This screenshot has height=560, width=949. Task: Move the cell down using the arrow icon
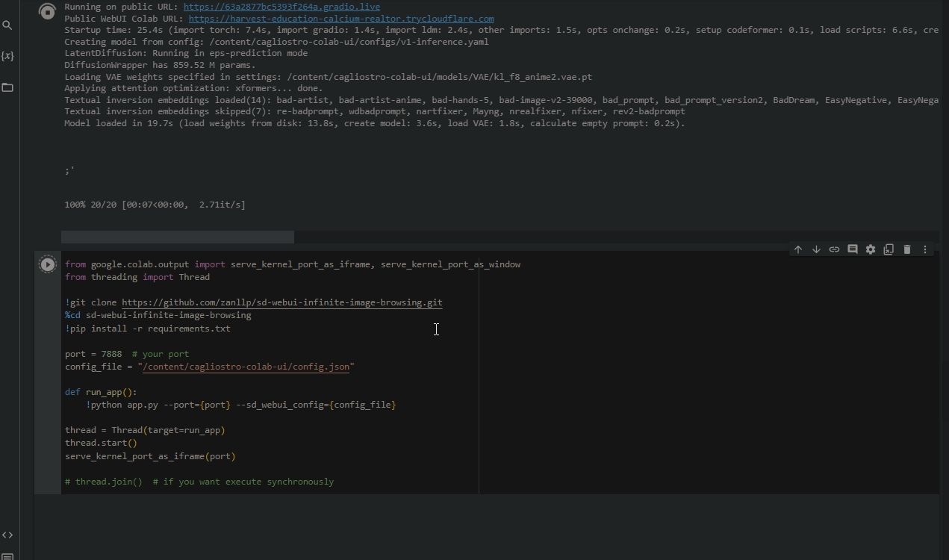click(816, 249)
